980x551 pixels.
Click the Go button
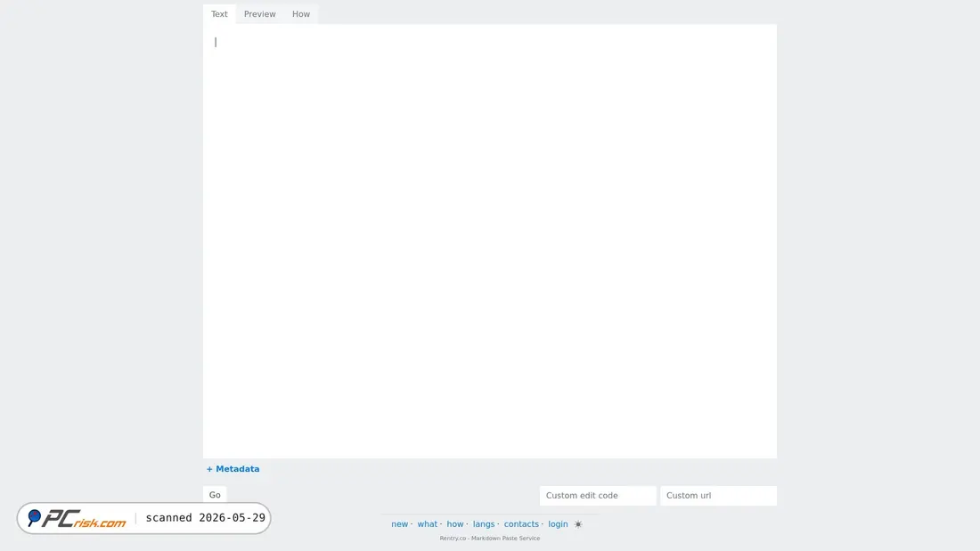215,494
